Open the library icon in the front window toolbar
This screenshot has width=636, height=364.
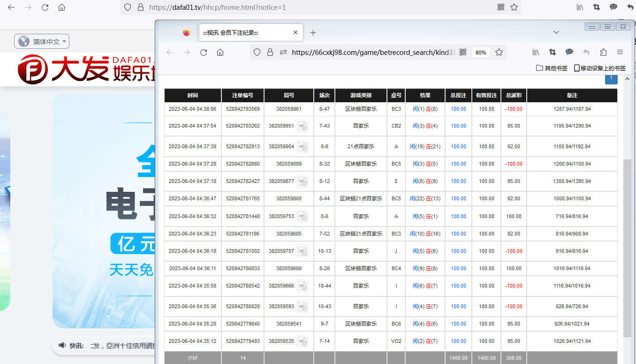pyautogui.click(x=536, y=53)
